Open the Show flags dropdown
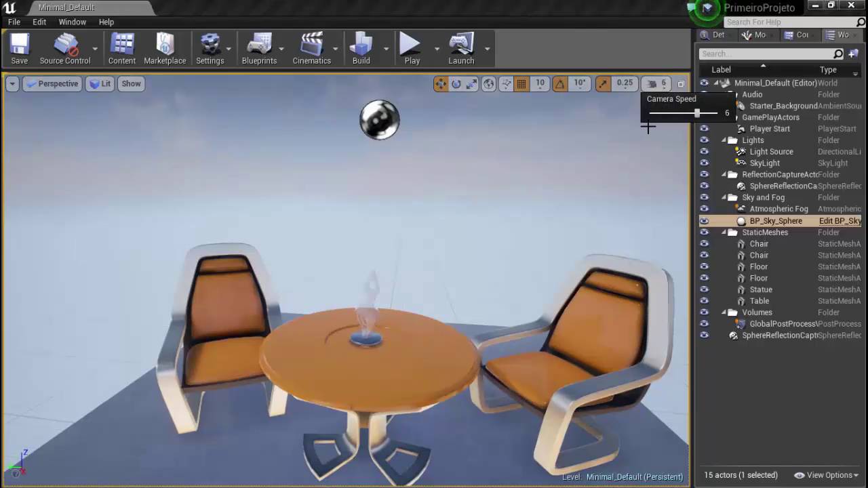Screen dimensions: 868x488 click(x=131, y=83)
